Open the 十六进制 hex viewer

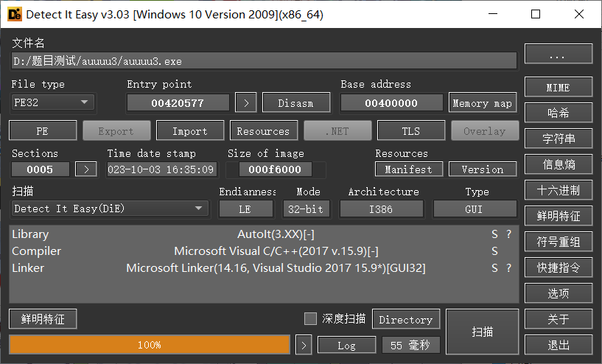coord(558,190)
